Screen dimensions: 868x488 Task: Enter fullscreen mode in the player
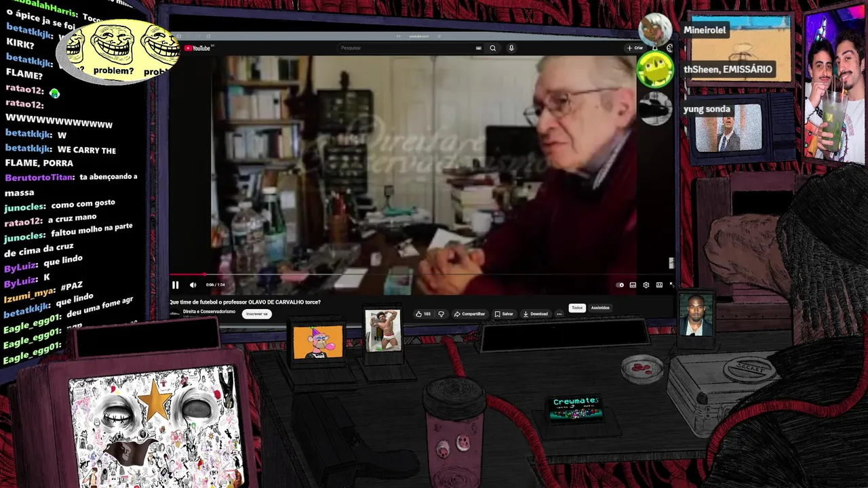click(671, 285)
